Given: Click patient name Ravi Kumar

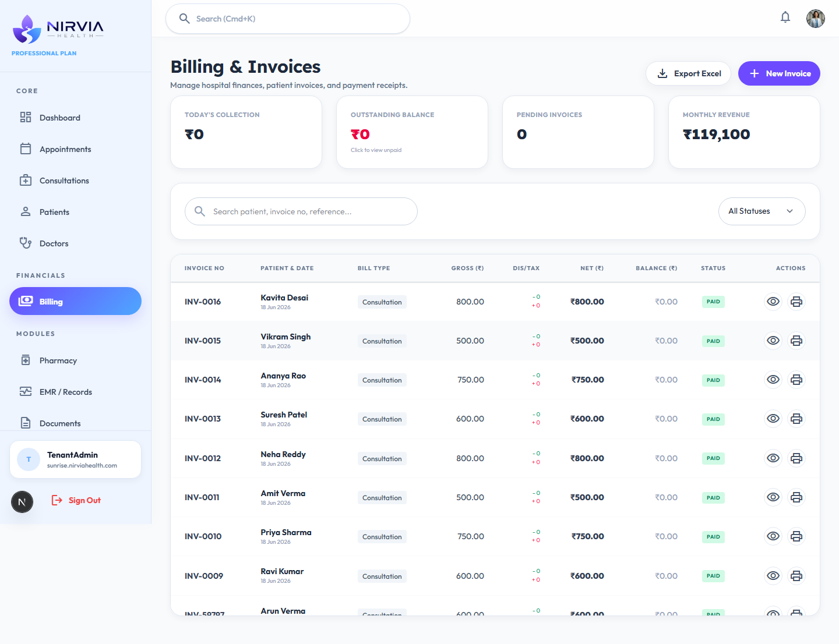Looking at the screenshot, I should [x=282, y=571].
